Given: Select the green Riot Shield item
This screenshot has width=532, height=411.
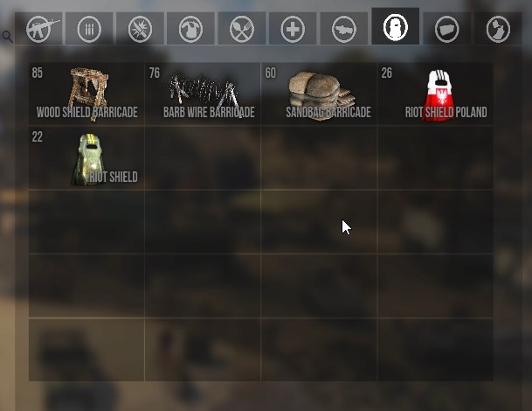Looking at the screenshot, I should (86, 158).
